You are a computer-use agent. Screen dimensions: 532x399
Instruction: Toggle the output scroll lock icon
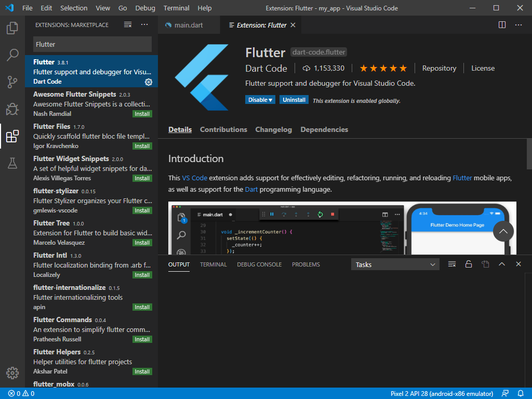click(x=469, y=264)
